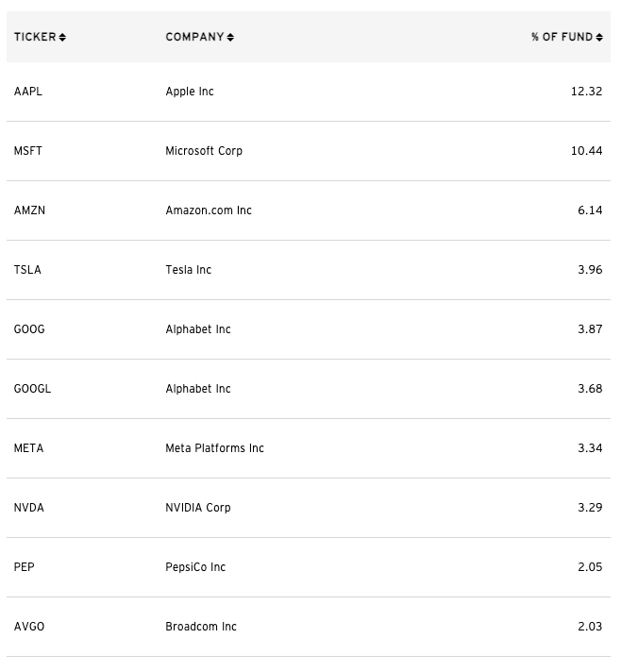Select Meta Platforms Inc

[215, 448]
